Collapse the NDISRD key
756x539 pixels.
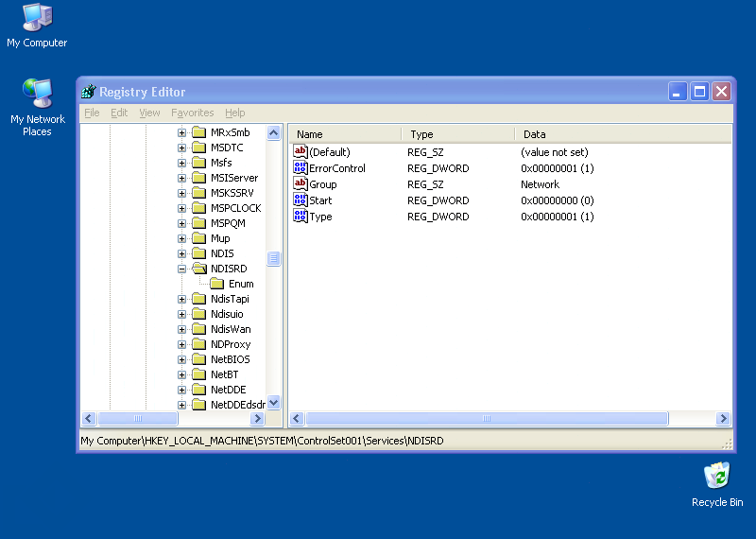coord(181,269)
